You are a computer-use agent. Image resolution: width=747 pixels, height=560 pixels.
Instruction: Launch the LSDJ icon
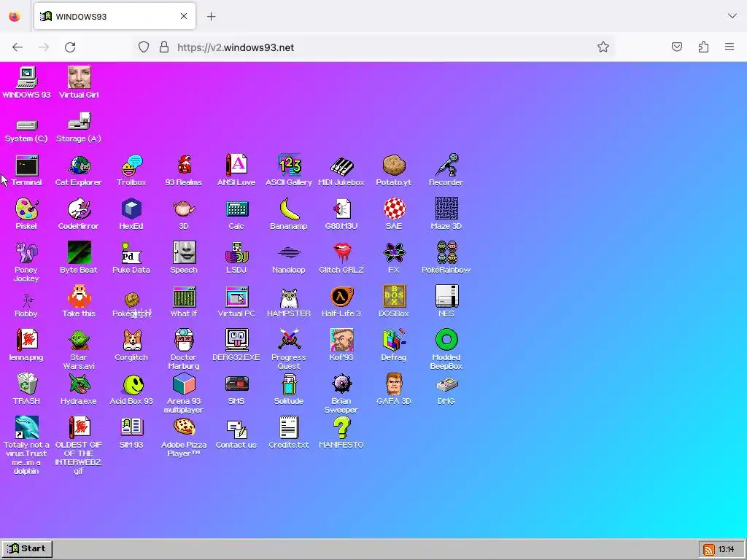(x=237, y=253)
